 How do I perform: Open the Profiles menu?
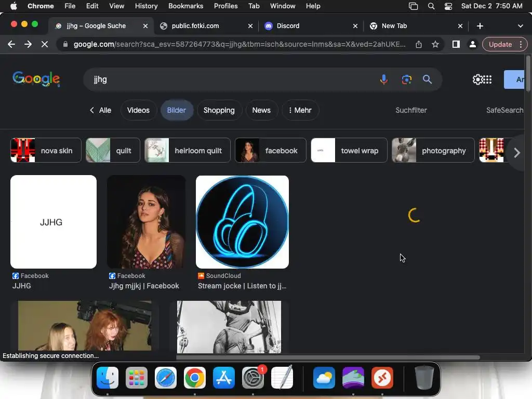[225, 6]
